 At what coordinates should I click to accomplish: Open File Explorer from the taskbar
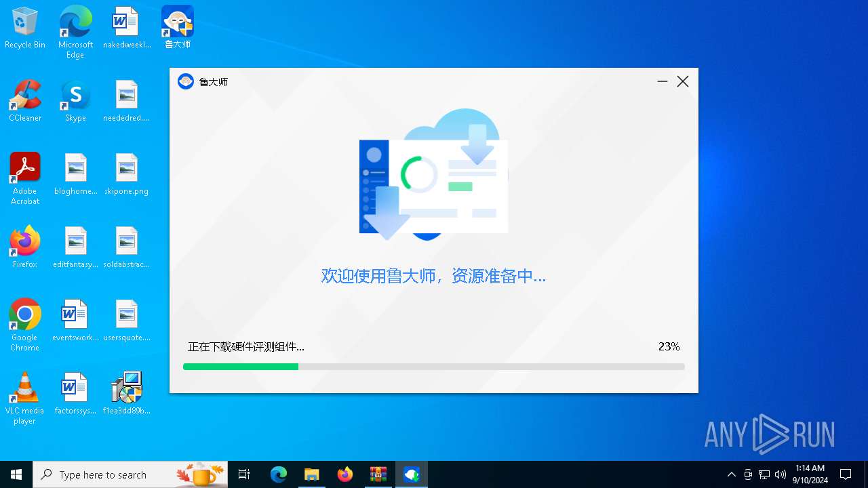311,474
